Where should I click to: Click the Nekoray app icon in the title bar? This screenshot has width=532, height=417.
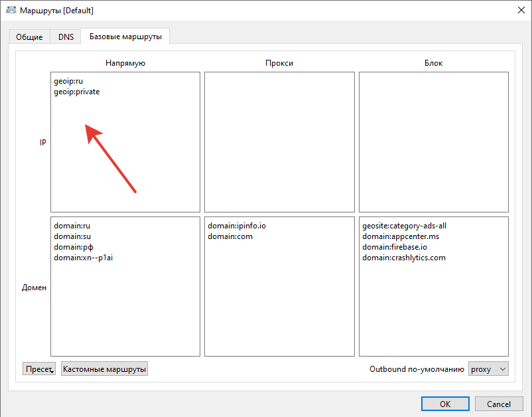[11, 10]
